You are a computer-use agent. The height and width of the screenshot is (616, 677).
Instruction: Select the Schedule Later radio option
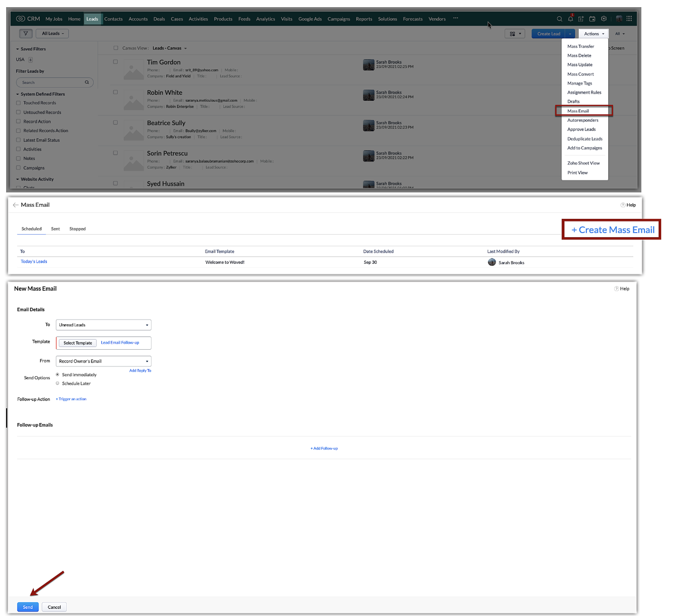58,383
